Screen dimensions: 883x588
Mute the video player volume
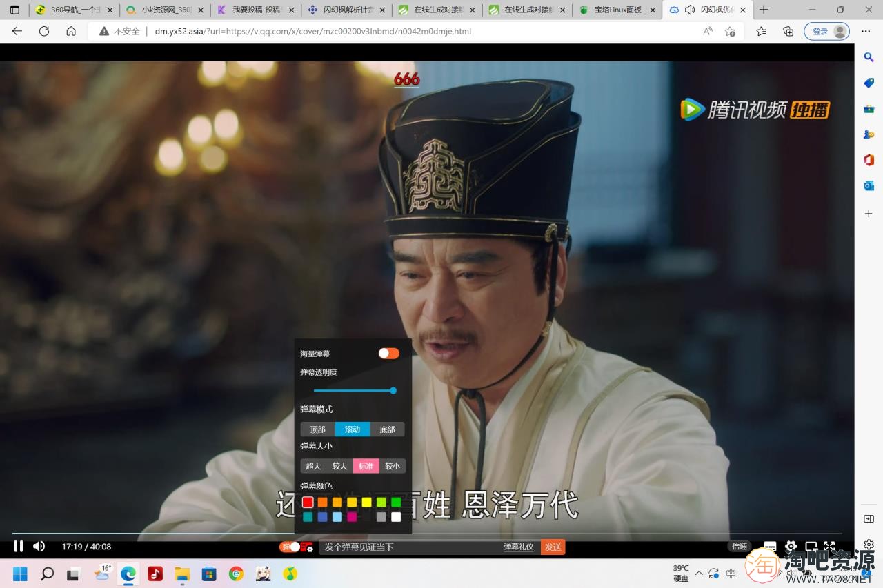tap(39, 546)
